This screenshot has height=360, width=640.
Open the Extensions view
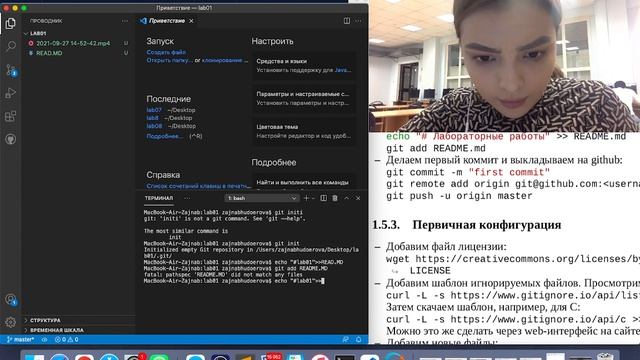(x=11, y=116)
